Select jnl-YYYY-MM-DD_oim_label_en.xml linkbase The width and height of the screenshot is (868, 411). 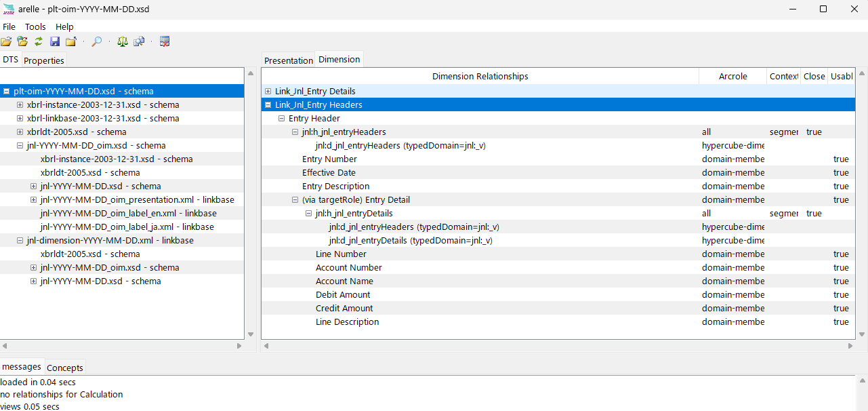pos(122,213)
